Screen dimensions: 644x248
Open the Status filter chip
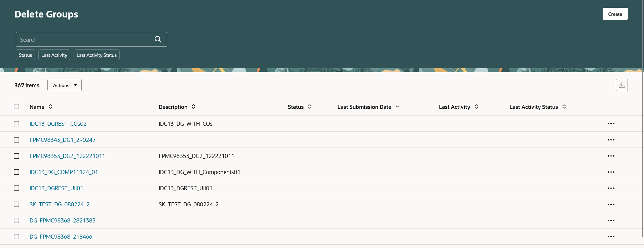pos(25,55)
